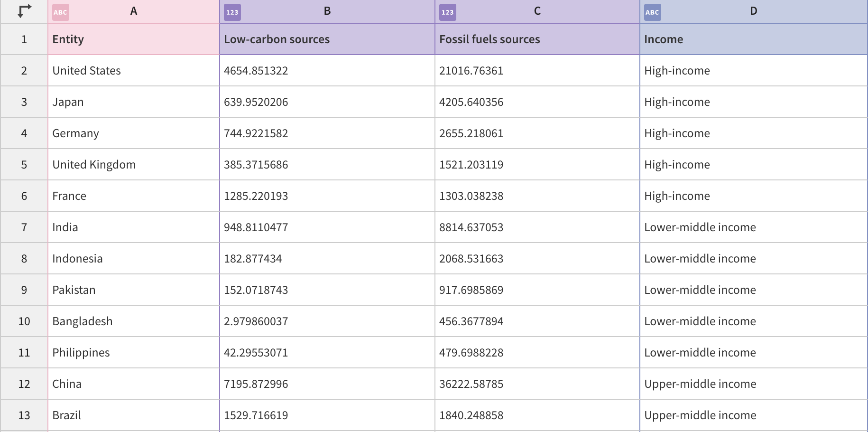Click China's fossil fuels value 36222.58785
The image size is (868, 432).
tap(536, 384)
